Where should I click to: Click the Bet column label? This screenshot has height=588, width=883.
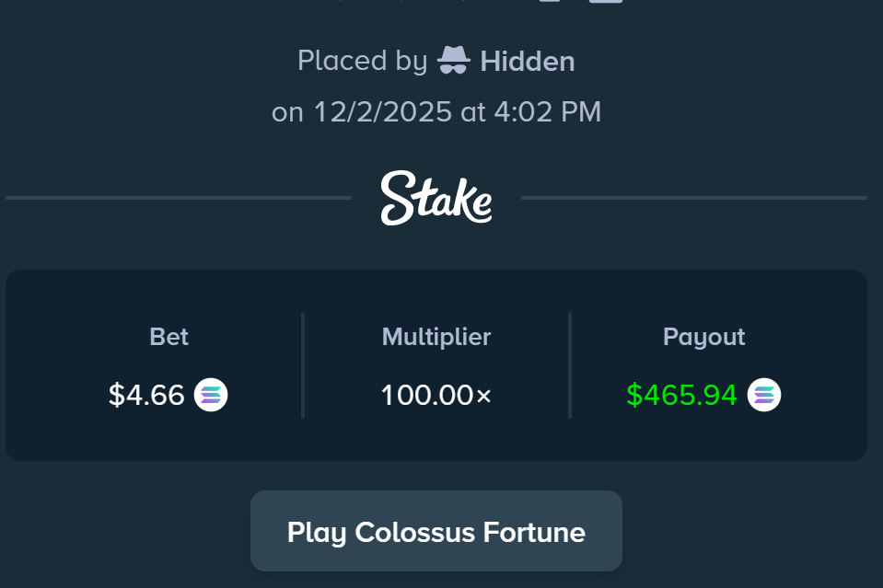pyautogui.click(x=168, y=337)
